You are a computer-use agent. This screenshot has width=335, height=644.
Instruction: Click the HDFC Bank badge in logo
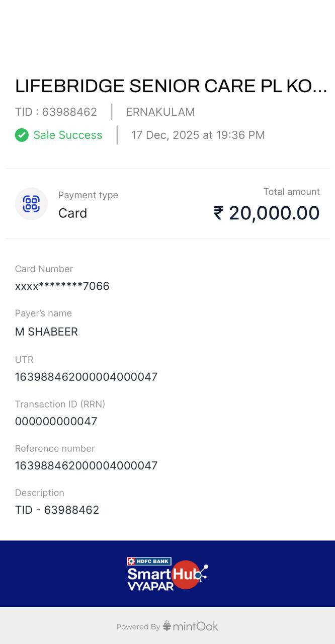tap(149, 561)
